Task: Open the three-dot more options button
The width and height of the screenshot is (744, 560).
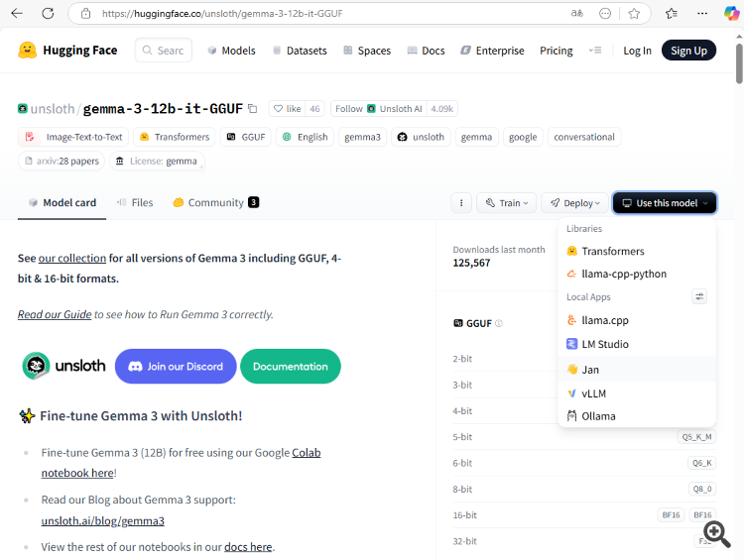Action: (x=461, y=203)
